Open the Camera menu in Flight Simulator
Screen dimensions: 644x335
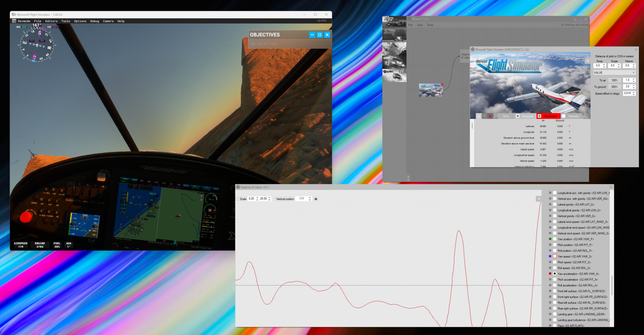click(x=108, y=21)
